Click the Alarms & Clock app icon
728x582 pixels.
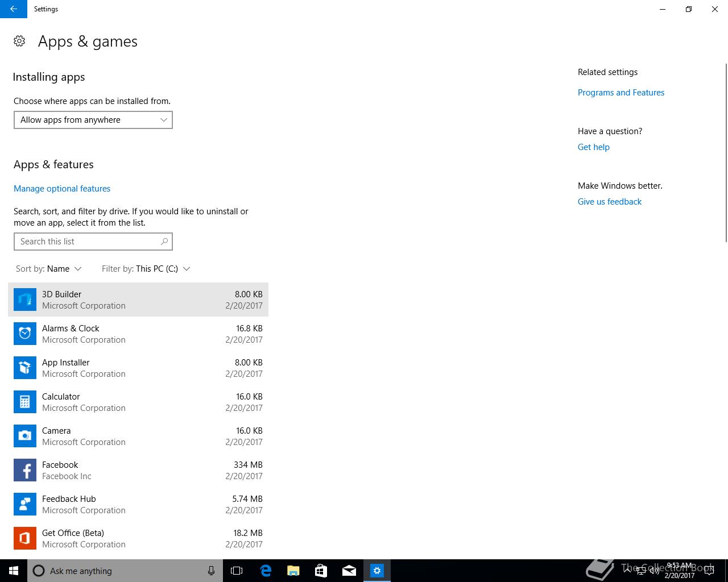click(x=25, y=334)
